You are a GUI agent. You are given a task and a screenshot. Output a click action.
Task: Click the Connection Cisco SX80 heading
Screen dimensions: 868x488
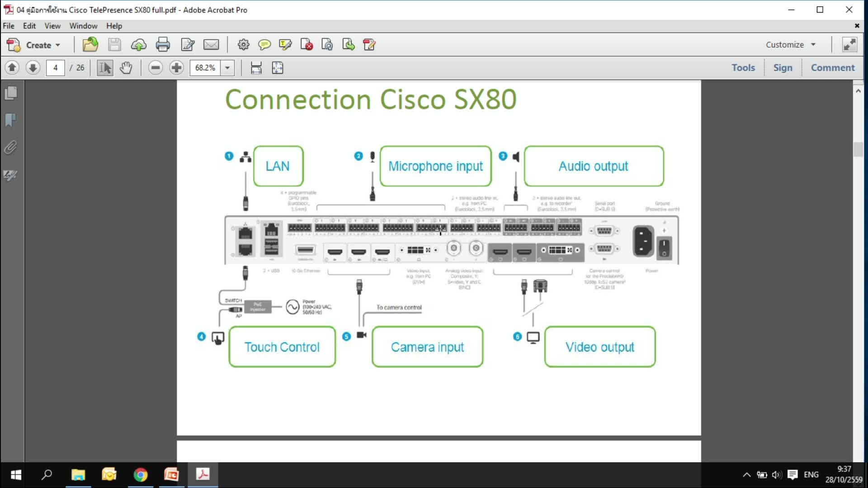tap(371, 99)
